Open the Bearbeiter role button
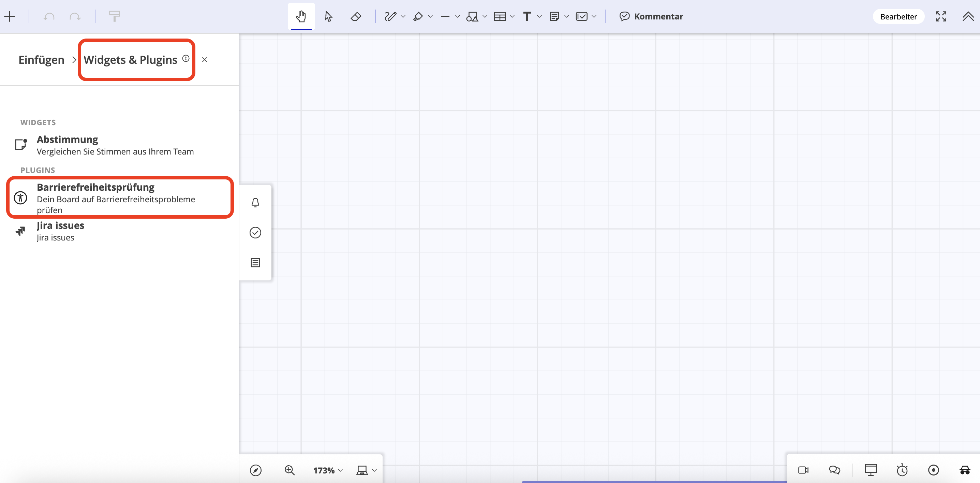 click(898, 16)
